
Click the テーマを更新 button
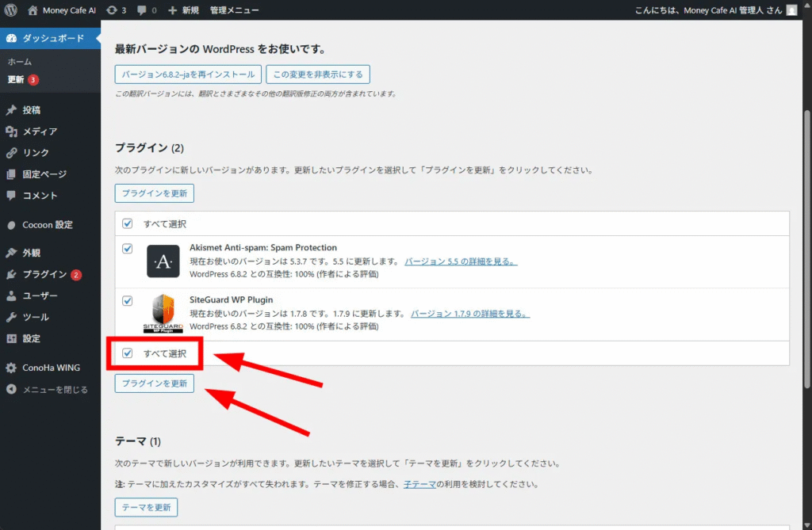(x=146, y=507)
